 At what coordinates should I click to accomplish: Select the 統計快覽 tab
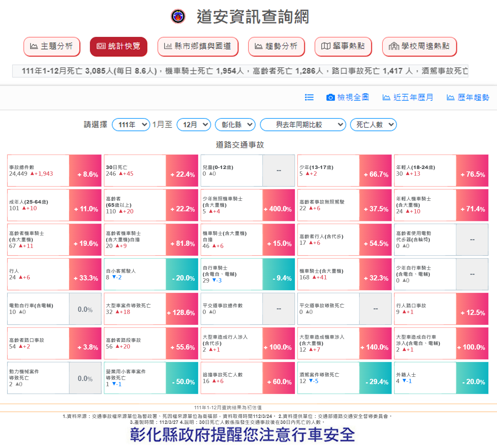[118, 46]
